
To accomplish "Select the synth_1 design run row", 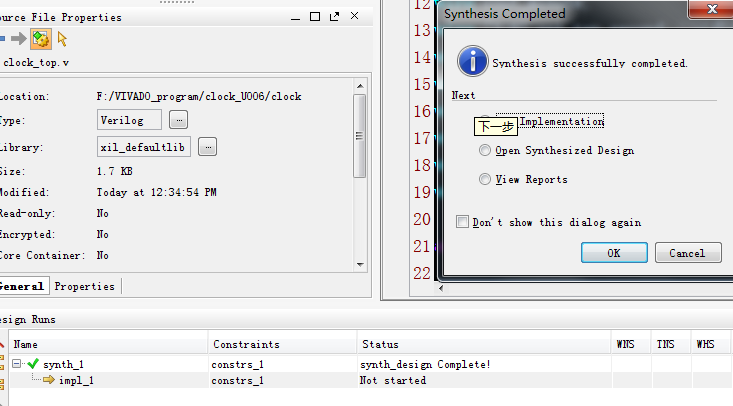I will point(369,364).
